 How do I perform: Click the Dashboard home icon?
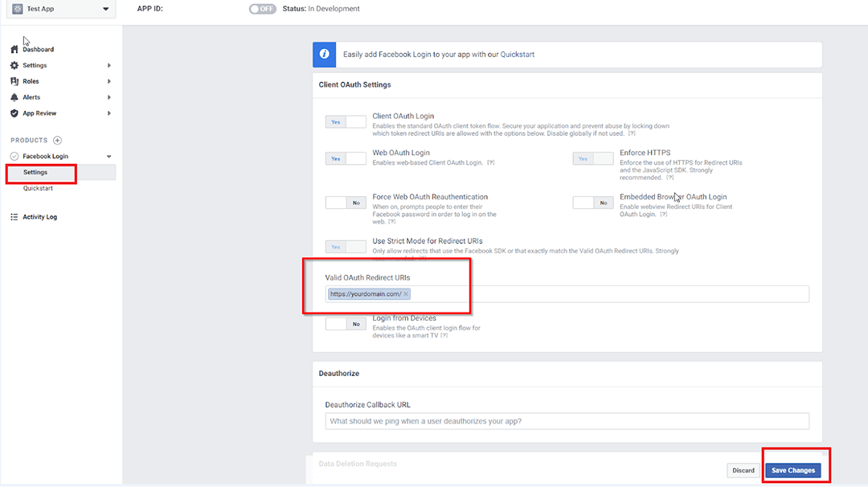[14, 49]
